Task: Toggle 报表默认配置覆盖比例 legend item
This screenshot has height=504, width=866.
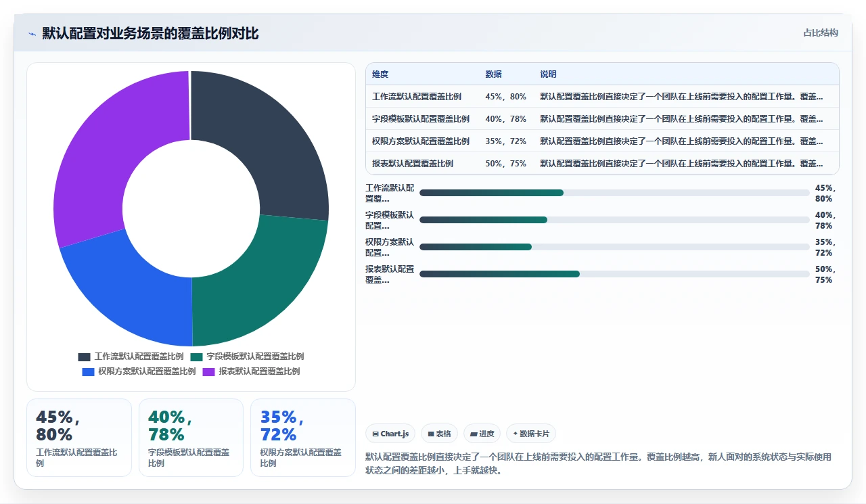Action: click(251, 371)
